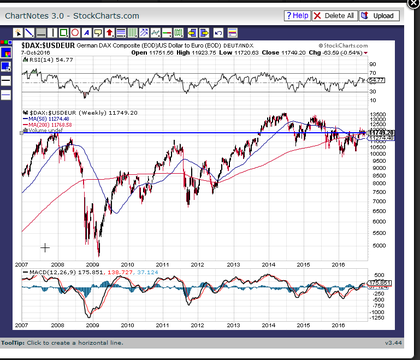Click the bring forward arrow icon
Viewport: 420px width, 360px height.
pyautogui.click(x=204, y=33)
